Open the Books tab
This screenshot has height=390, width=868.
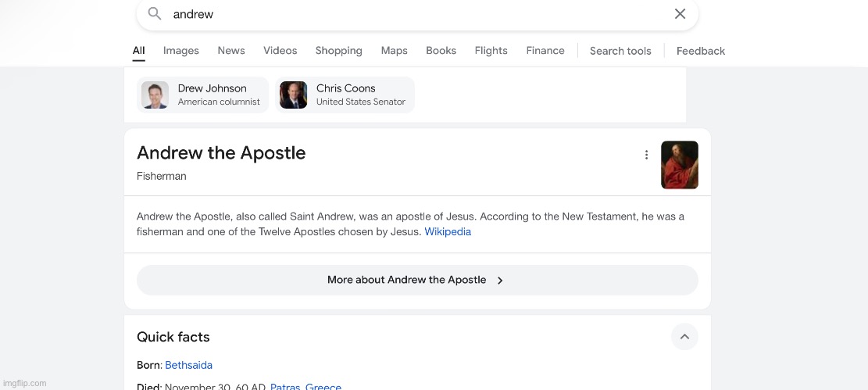tap(441, 51)
